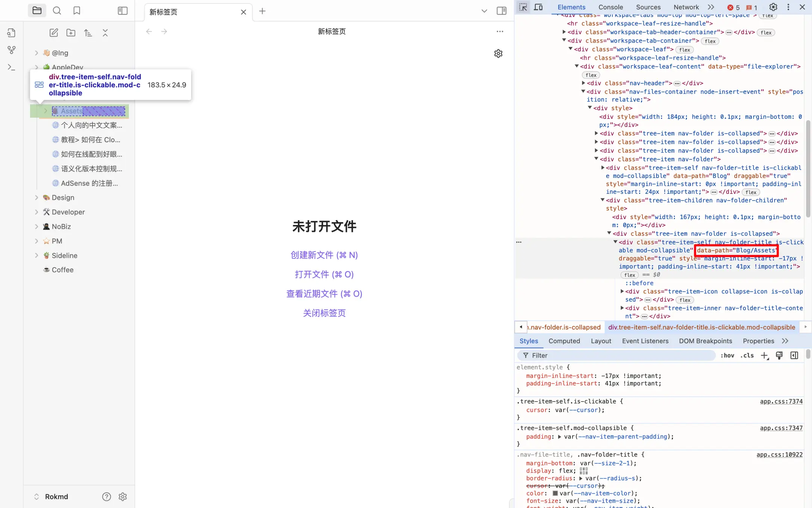
Task: Expand the Design folder
Action: [x=36, y=198]
